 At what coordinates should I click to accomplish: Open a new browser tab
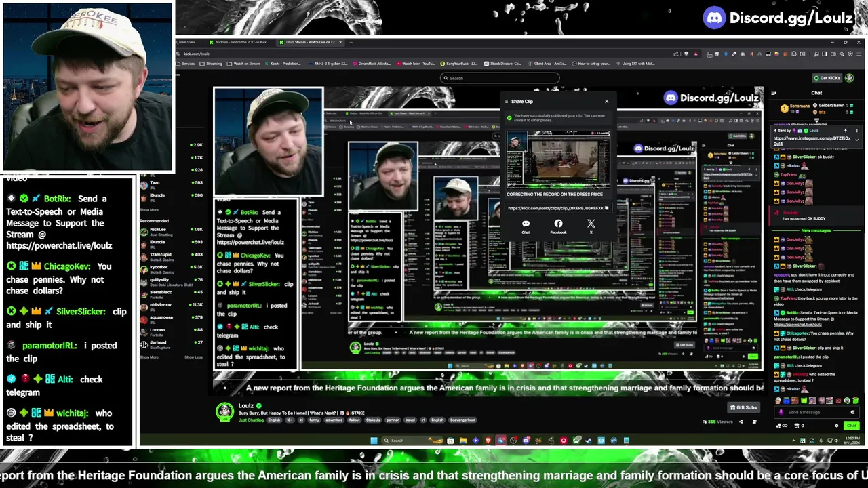click(x=351, y=42)
